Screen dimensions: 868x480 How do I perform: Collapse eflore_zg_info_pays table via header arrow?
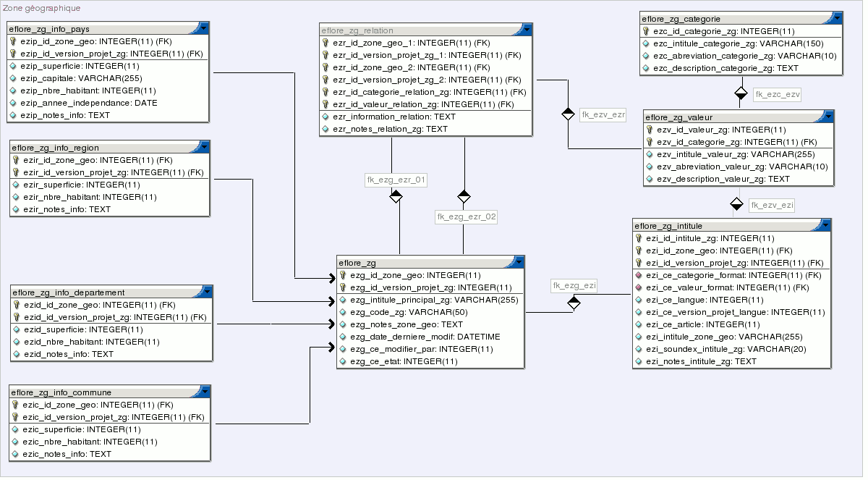click(203, 28)
